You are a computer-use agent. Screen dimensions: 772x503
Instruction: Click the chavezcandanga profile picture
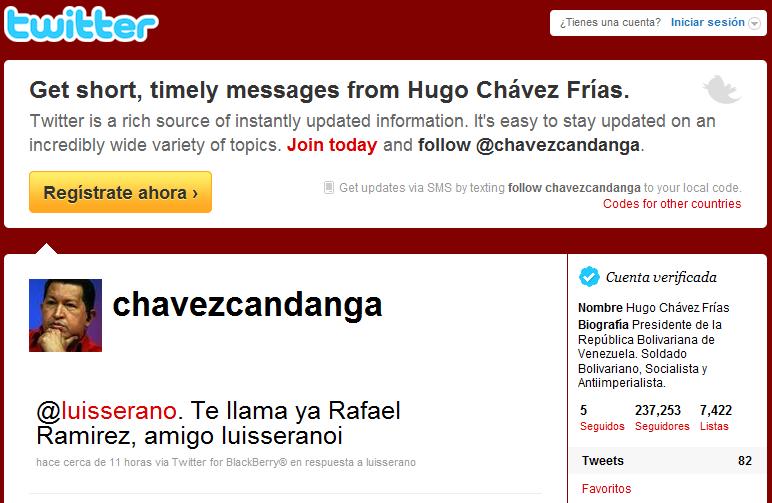65,315
